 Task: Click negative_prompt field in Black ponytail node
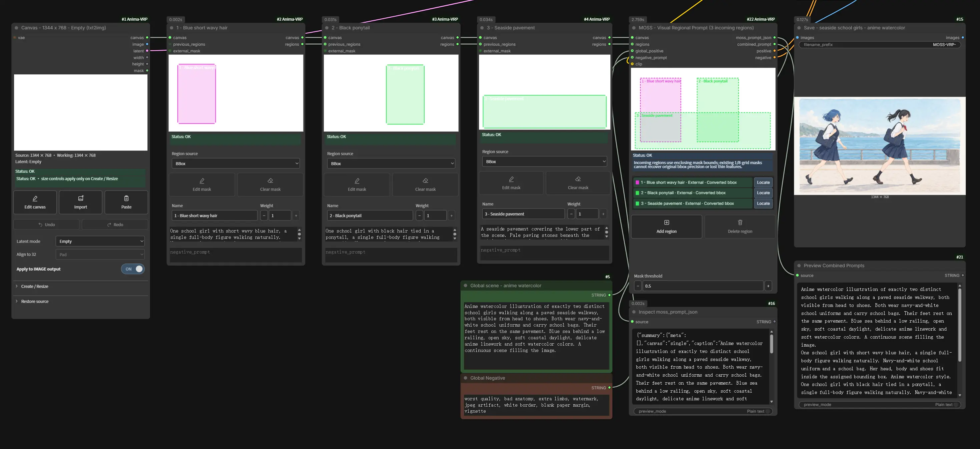[x=391, y=255]
